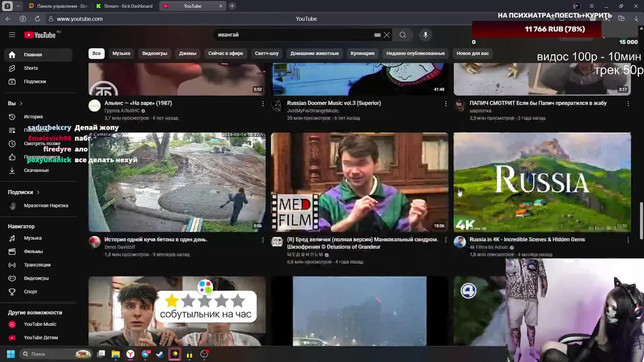Open File Explorer from the taskbar
Screen dimensions: 644x362
[x=115, y=354]
